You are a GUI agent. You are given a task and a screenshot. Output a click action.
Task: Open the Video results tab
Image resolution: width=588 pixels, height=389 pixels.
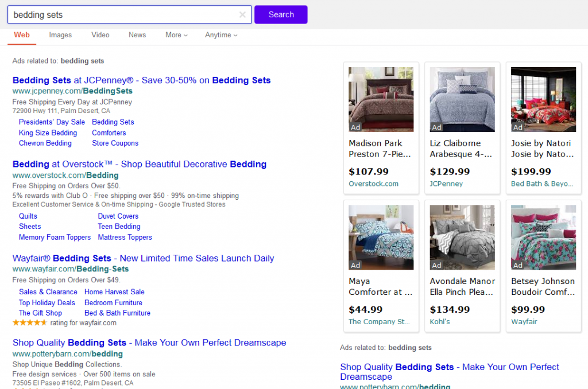(100, 35)
